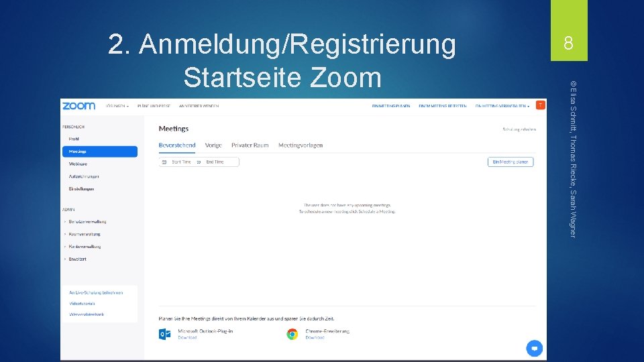Click the Chrome extension icon
644x362 pixels.
[292, 334]
